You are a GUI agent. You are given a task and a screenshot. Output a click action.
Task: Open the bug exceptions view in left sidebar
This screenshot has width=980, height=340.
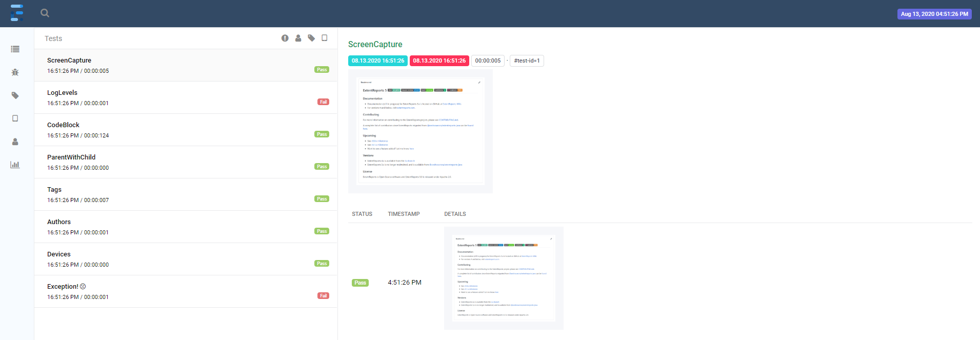pos(15,72)
